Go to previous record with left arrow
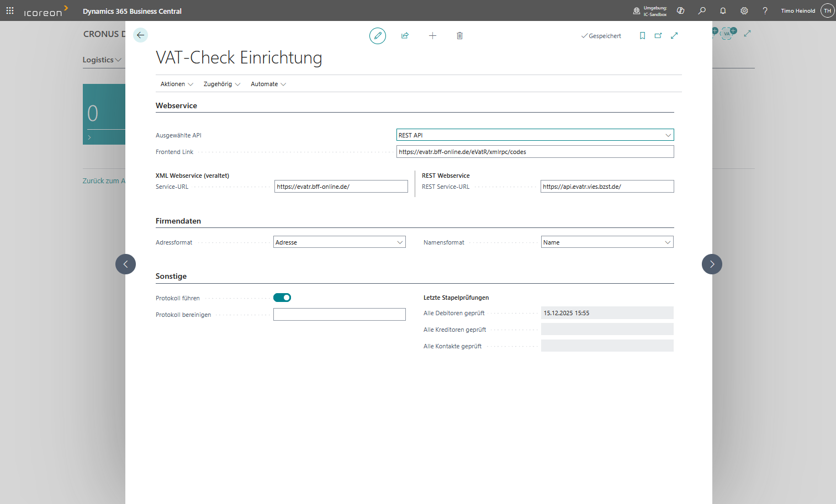Screen dimensions: 836x504 coord(125,264)
